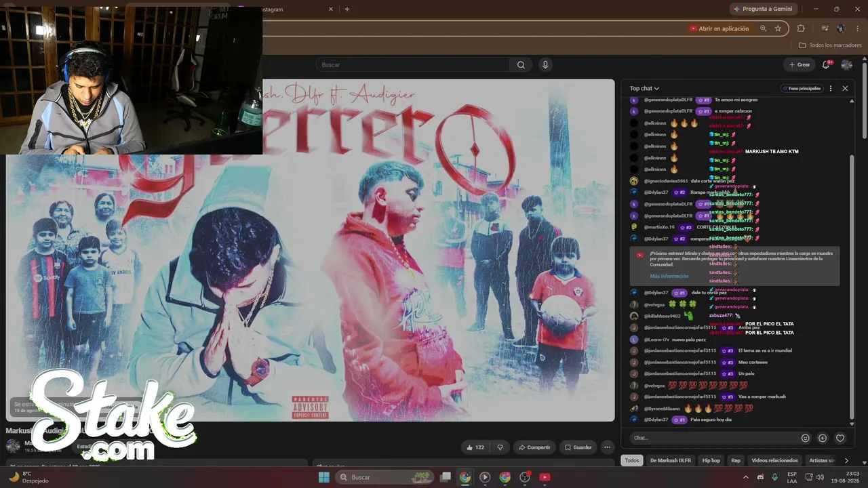Send a heart reaction in chat
This screenshot has height=488, width=868.
pyautogui.click(x=840, y=439)
